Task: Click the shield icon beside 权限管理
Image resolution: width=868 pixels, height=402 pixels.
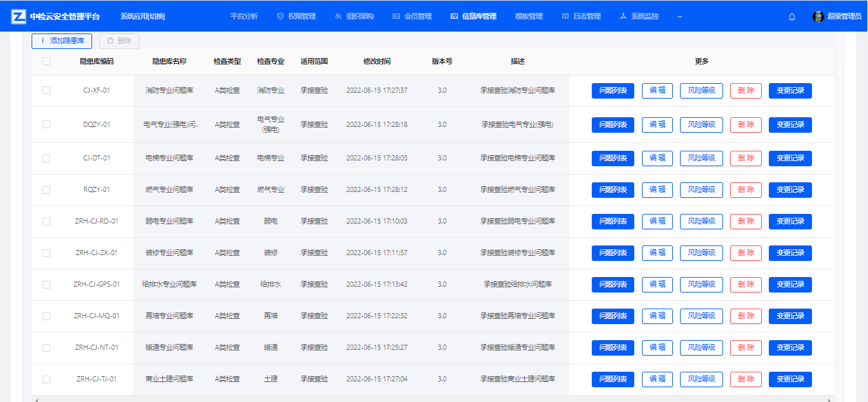Action: tap(280, 17)
